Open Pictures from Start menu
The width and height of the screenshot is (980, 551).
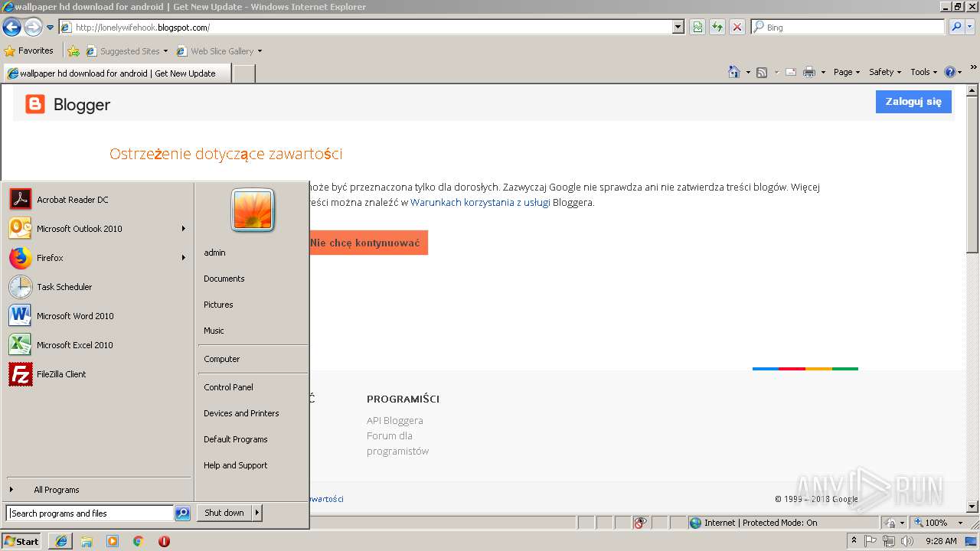[x=218, y=305]
